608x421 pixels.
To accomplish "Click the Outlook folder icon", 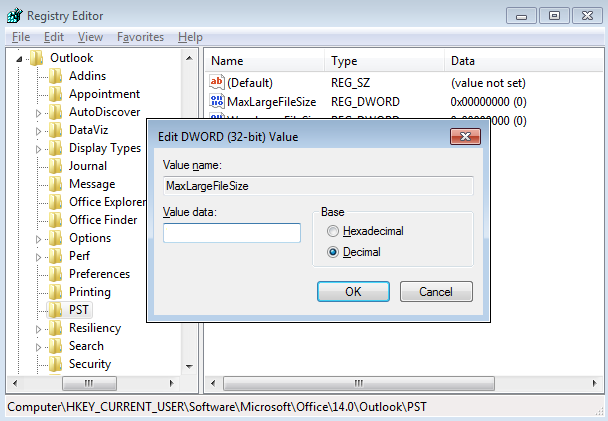I will [x=37, y=58].
